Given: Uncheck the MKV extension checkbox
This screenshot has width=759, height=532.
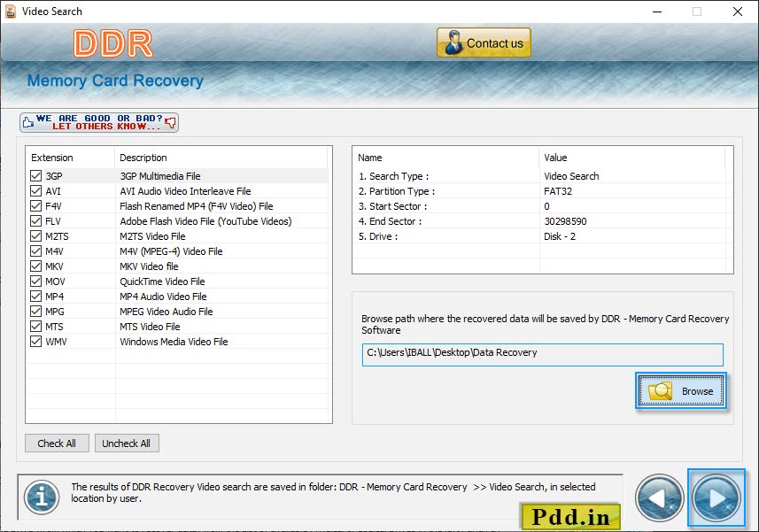Looking at the screenshot, I should tap(35, 266).
